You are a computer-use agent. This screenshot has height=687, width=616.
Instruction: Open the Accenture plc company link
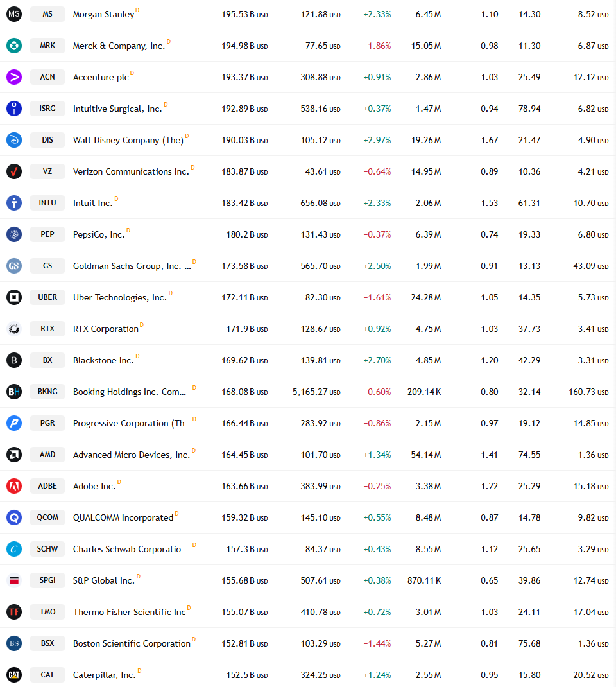[x=101, y=78]
